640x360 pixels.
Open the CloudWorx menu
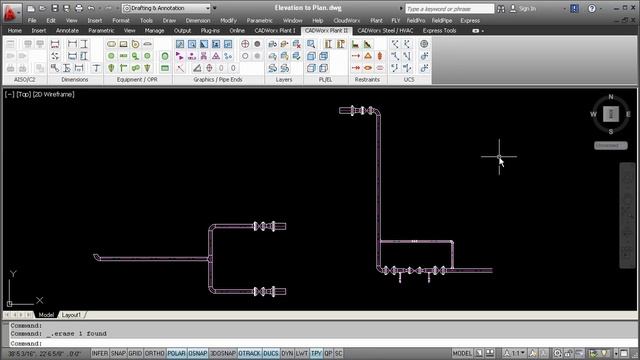[x=347, y=20]
